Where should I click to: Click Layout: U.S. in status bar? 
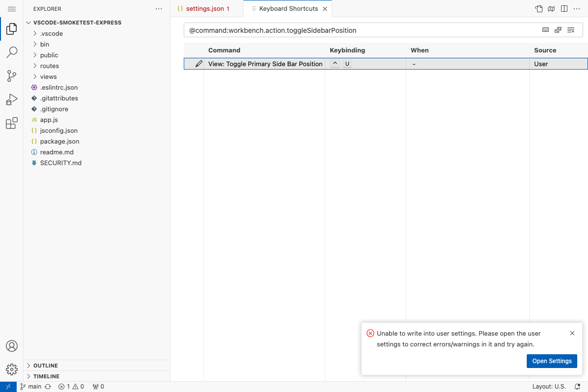click(549, 387)
